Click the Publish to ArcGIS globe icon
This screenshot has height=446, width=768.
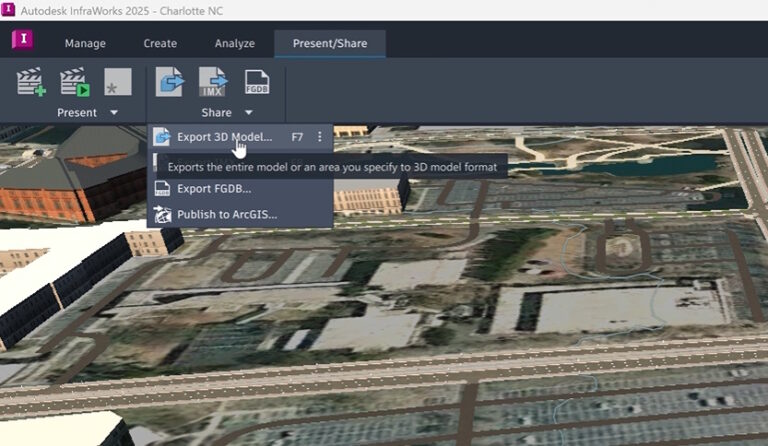point(162,214)
